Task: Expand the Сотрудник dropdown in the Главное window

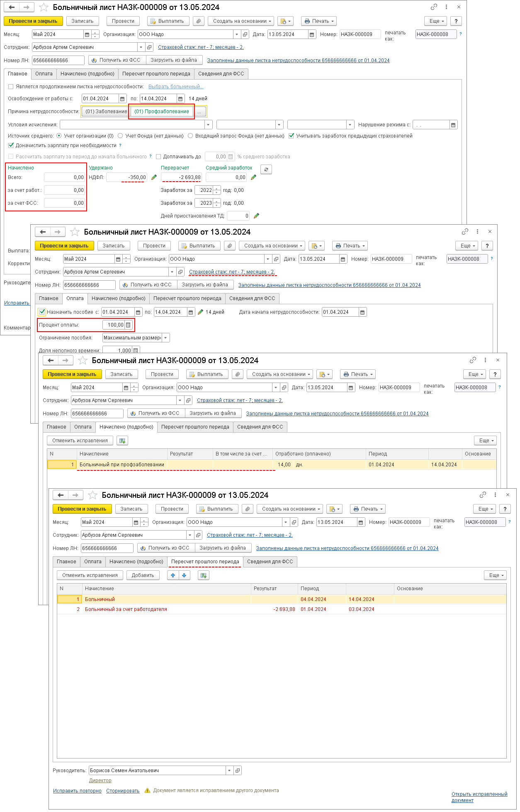Action: click(x=141, y=47)
